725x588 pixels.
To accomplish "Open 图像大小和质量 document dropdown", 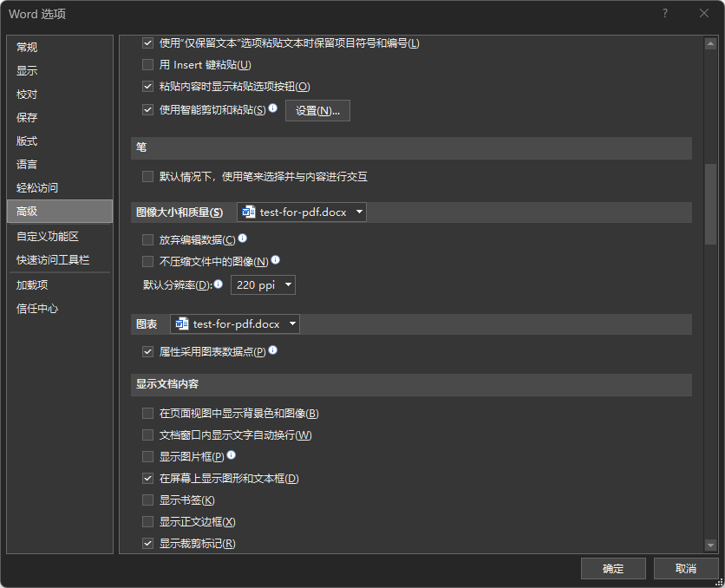I will [302, 212].
